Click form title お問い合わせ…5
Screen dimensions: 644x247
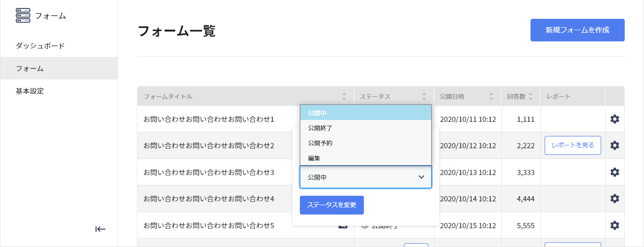209,225
